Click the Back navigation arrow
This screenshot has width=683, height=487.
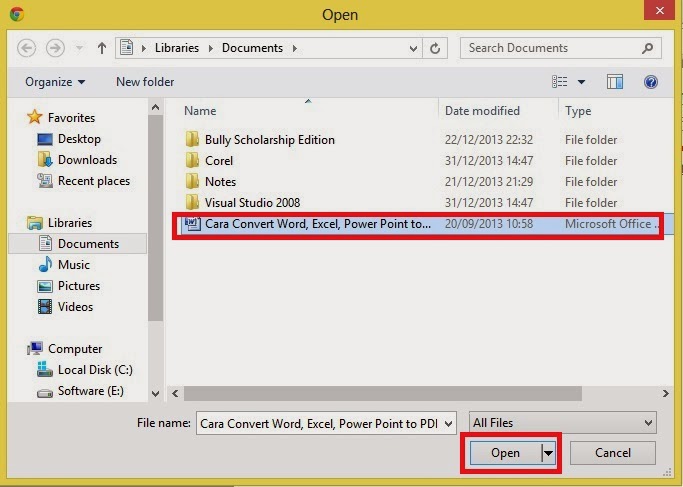coord(26,48)
